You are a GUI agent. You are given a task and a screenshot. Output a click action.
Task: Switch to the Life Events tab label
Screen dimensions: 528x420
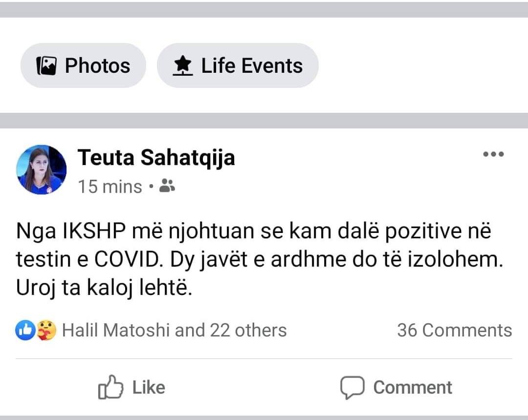pyautogui.click(x=252, y=65)
